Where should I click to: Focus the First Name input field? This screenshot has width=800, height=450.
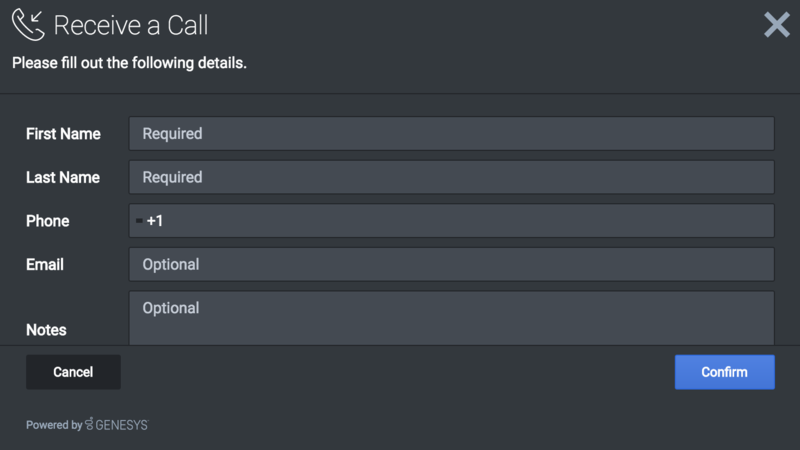click(451, 134)
